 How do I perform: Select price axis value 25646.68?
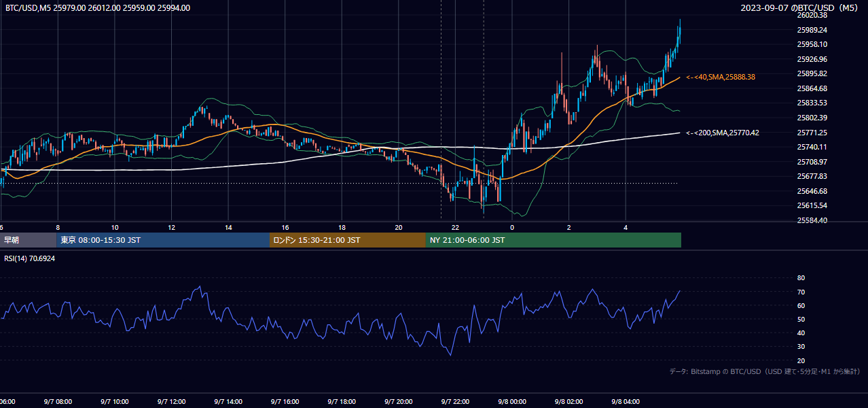point(812,191)
